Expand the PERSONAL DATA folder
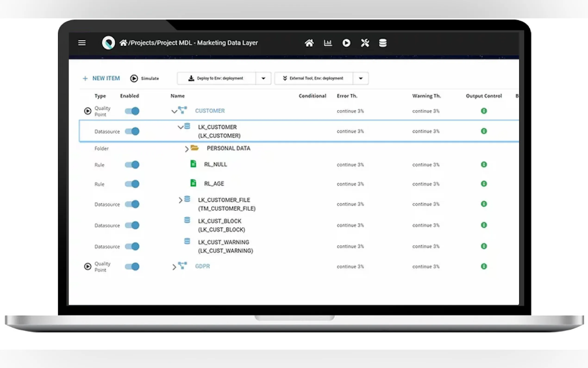This screenshot has height=368, width=588. (x=186, y=149)
